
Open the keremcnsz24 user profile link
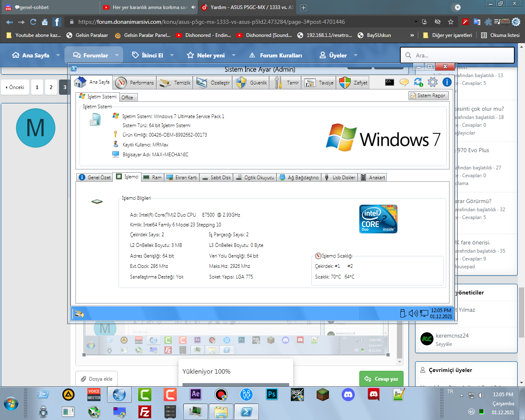452,336
